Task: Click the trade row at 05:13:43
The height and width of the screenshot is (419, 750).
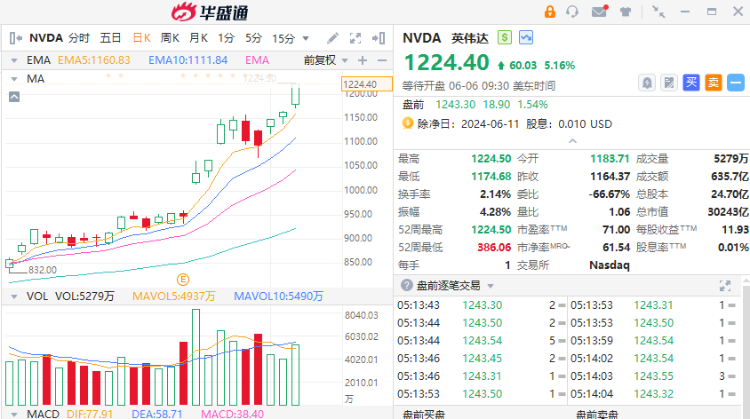Action: tap(481, 305)
